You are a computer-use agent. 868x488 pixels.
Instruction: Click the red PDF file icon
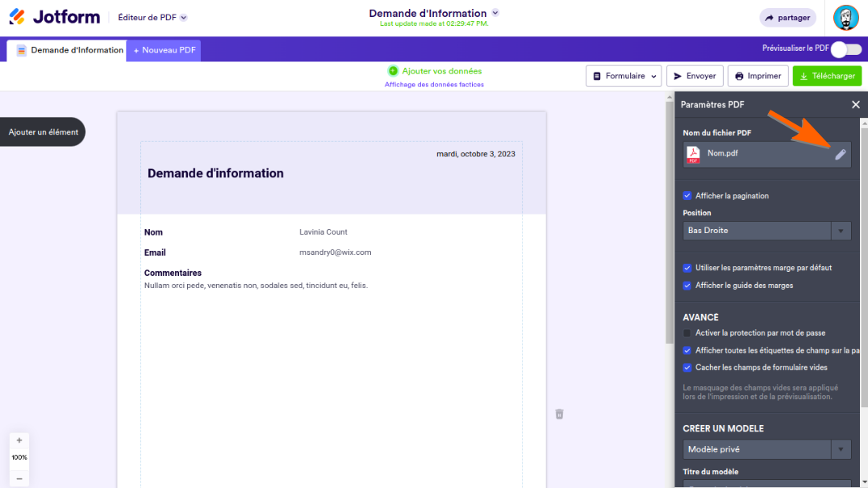(693, 154)
